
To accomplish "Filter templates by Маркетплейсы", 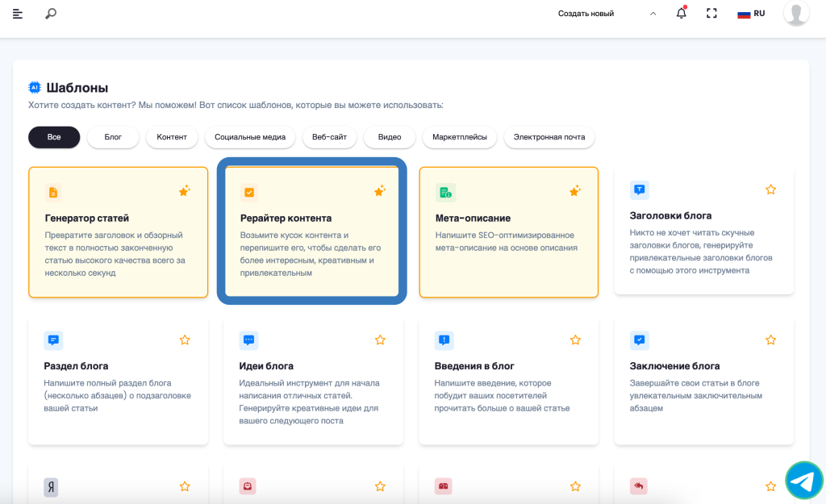I will click(459, 137).
